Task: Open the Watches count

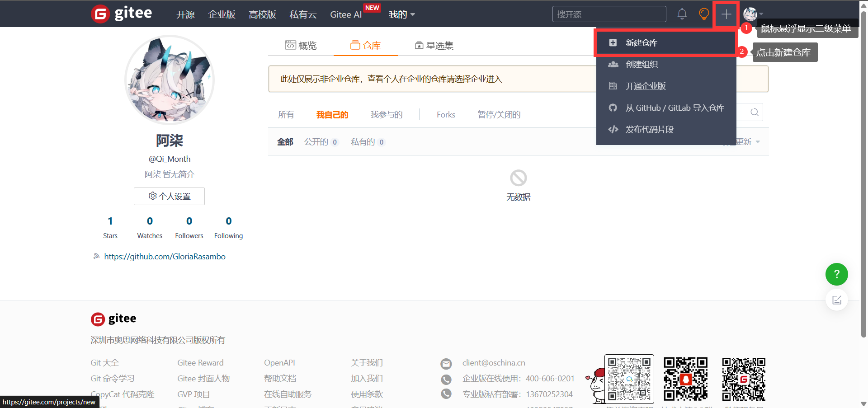Action: click(150, 227)
